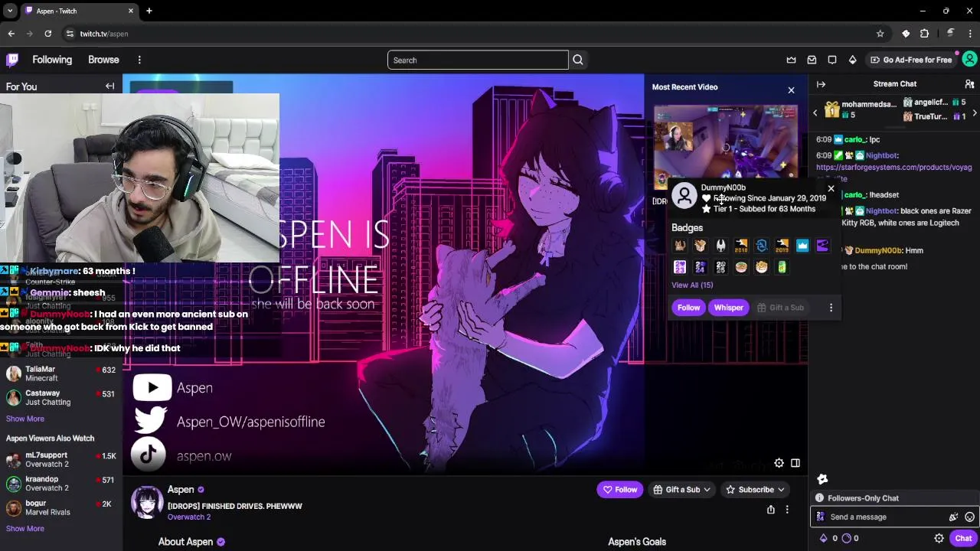Viewport: 980px width, 551px height.
Task: Click the magnifier search button
Action: pyautogui.click(x=578, y=60)
